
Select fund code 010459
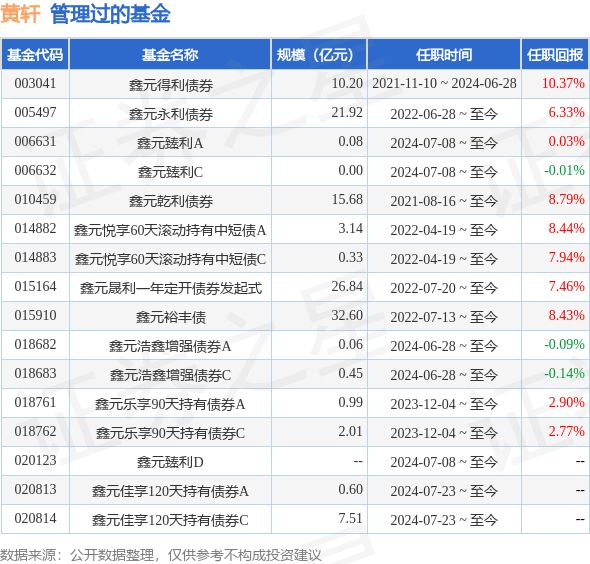(35, 199)
